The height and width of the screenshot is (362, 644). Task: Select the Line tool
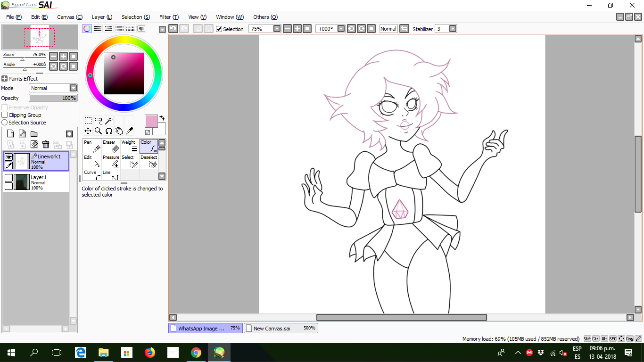(111, 175)
